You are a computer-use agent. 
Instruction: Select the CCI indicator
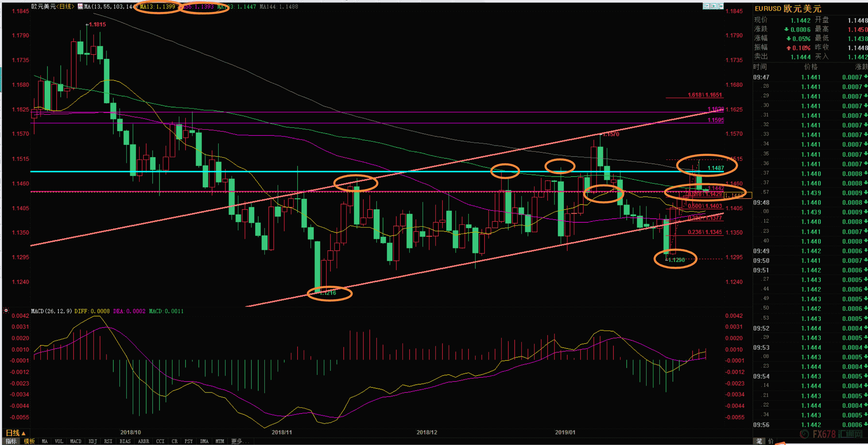[160, 441]
